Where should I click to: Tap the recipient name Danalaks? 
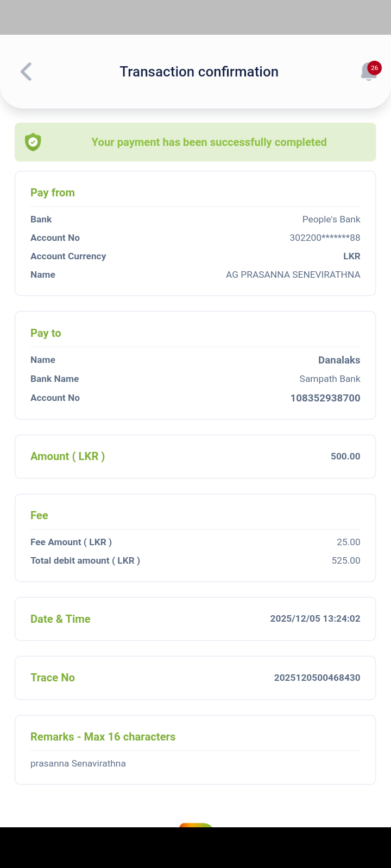pyautogui.click(x=339, y=360)
